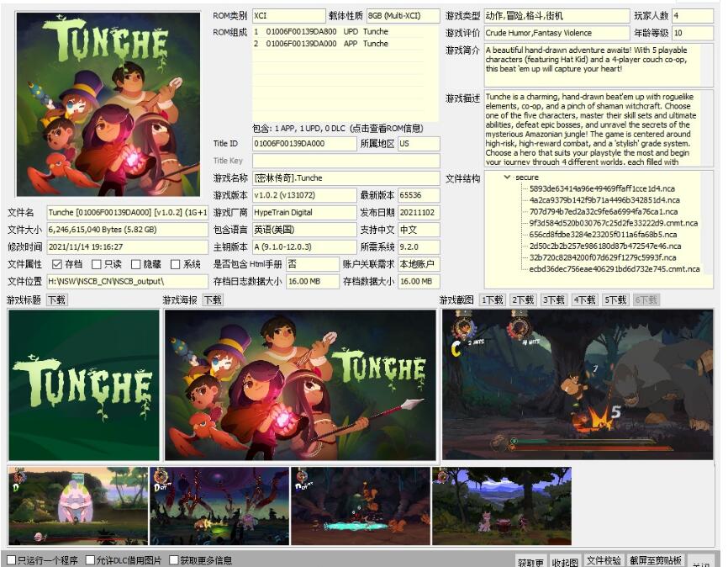Select file 4a2ca9379b142f9b71a4496b342851d4.nca

[604, 200]
